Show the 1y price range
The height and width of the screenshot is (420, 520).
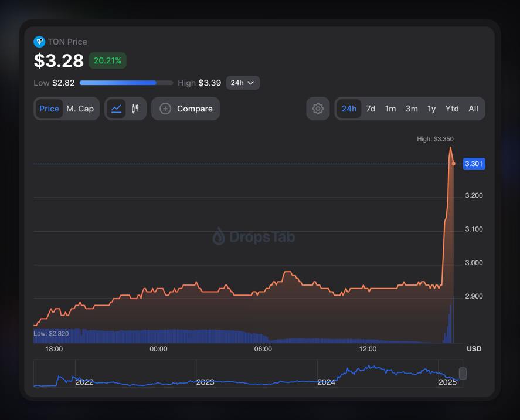431,109
